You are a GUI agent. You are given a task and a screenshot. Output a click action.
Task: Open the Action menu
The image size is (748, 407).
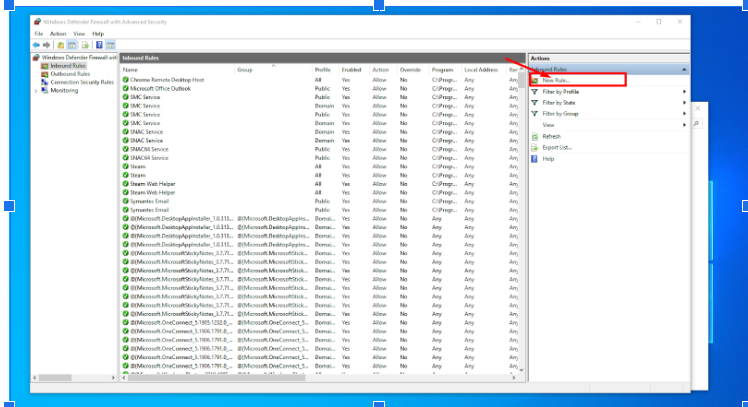[58, 34]
